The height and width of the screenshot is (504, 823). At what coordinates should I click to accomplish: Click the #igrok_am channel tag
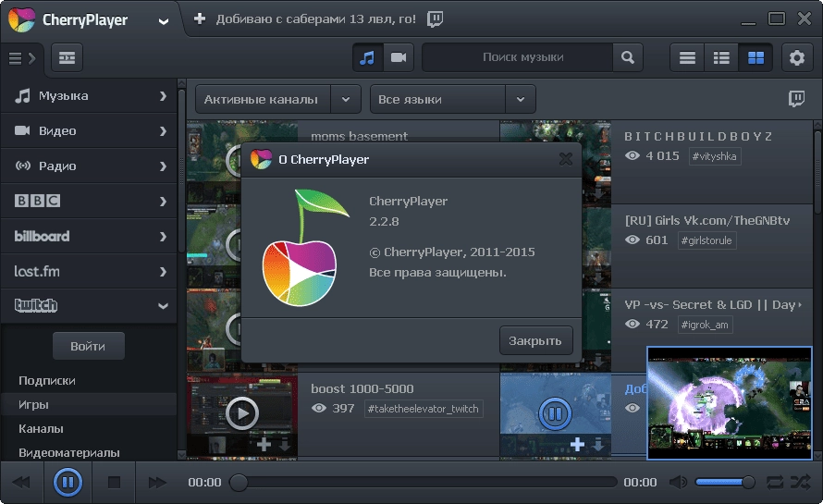point(705,325)
